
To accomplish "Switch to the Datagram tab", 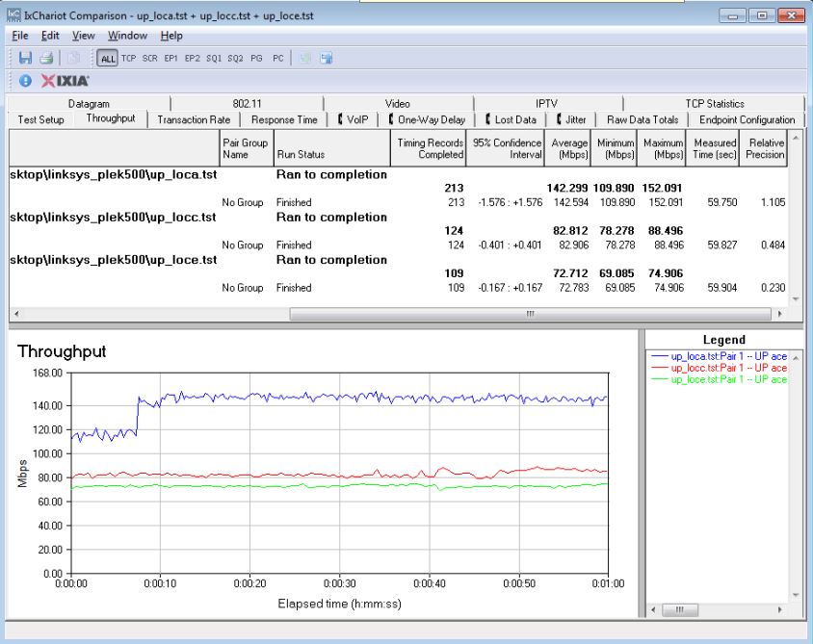I will (89, 104).
